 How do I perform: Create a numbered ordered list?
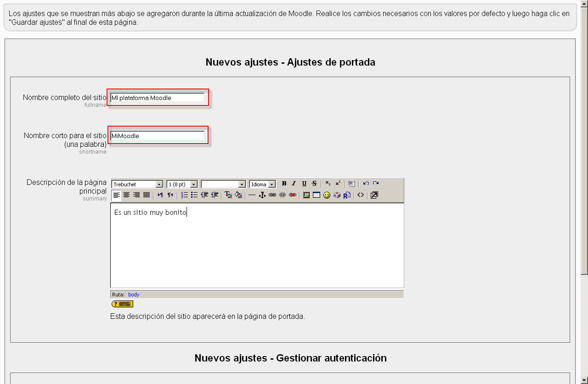coord(184,195)
